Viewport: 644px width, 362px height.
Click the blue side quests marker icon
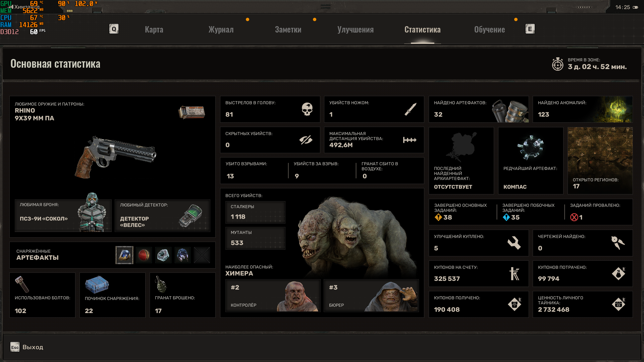(x=506, y=217)
